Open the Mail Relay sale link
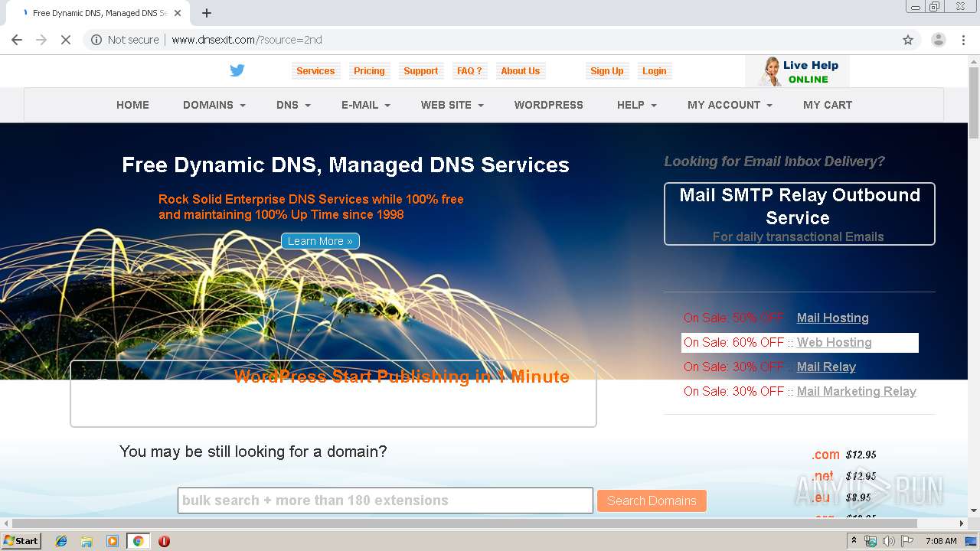Image resolution: width=980 pixels, height=551 pixels. click(826, 367)
